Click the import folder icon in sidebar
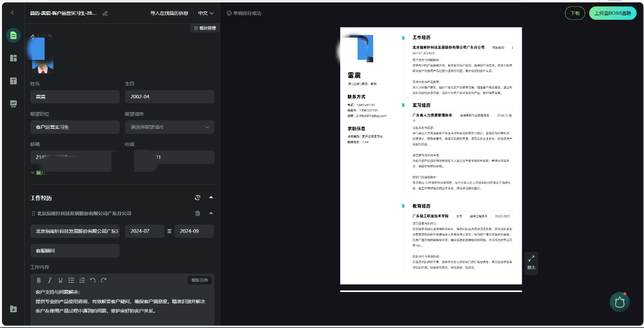Image resolution: width=644 pixels, height=328 pixels. [x=13, y=309]
